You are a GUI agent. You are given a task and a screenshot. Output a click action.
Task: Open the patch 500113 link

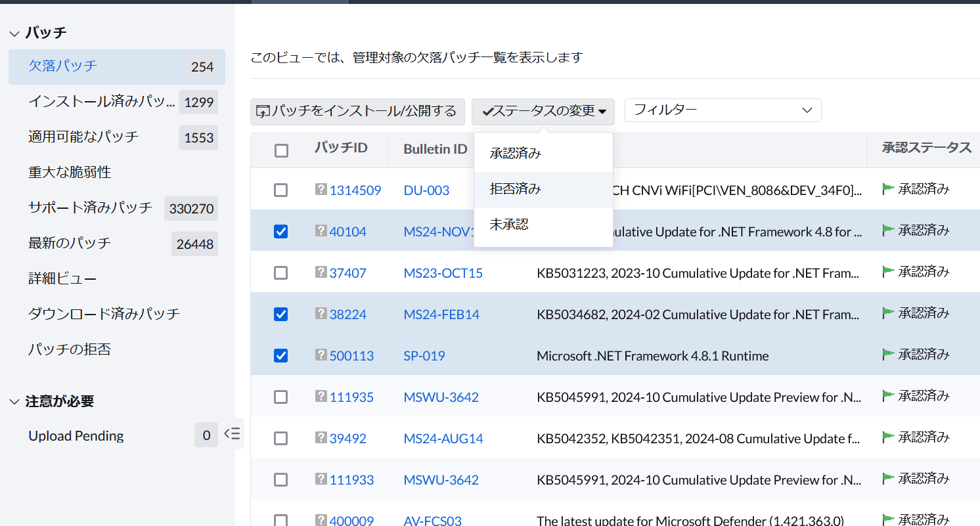click(351, 356)
